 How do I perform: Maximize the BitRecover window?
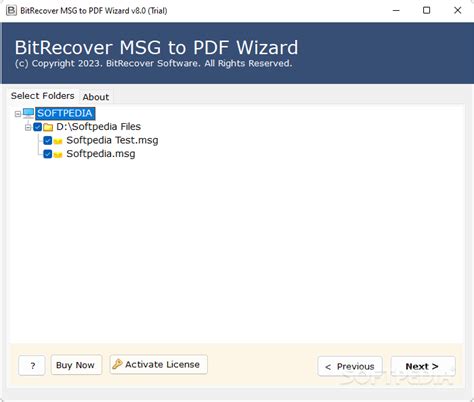click(426, 10)
